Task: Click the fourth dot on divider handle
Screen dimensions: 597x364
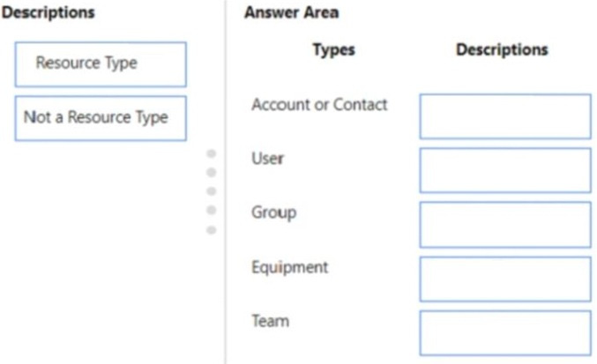Action: pyautogui.click(x=212, y=211)
